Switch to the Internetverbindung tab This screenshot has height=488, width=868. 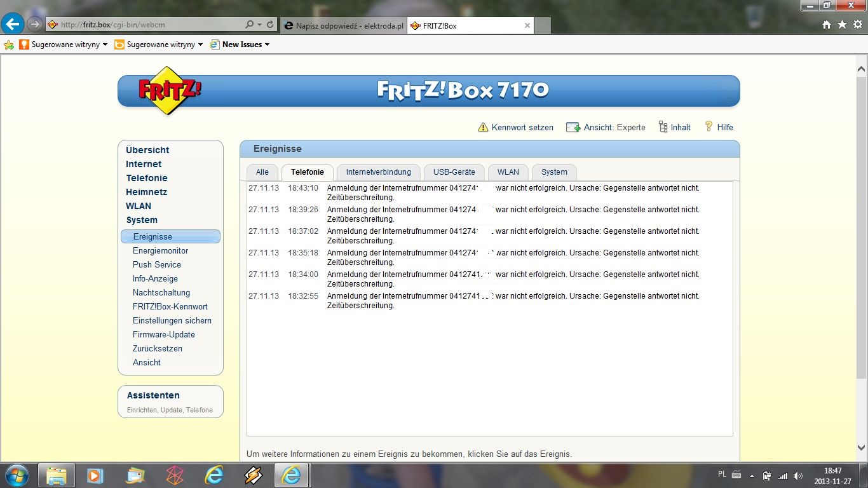[x=379, y=172]
